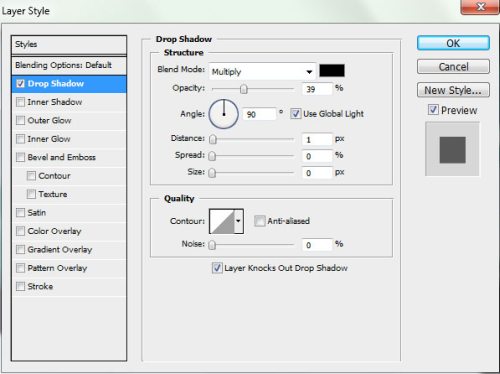Expand the Blend Mode Multiply dropdown
The height and width of the screenshot is (374, 500).
pyautogui.click(x=262, y=71)
